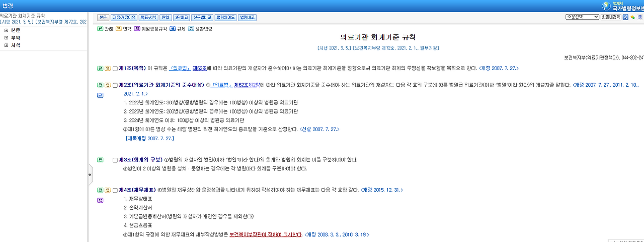
Task: Click the 4. 현금흐름표 list item
Action: [138, 225]
